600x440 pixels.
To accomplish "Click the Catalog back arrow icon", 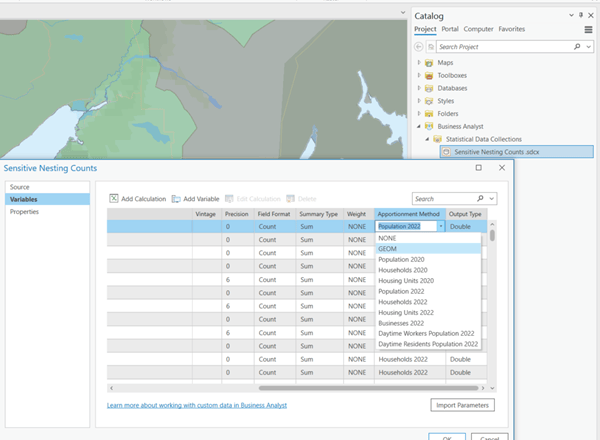I will coord(419,47).
